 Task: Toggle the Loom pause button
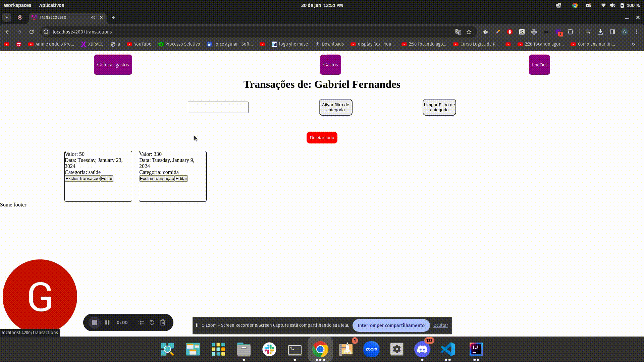(107, 323)
